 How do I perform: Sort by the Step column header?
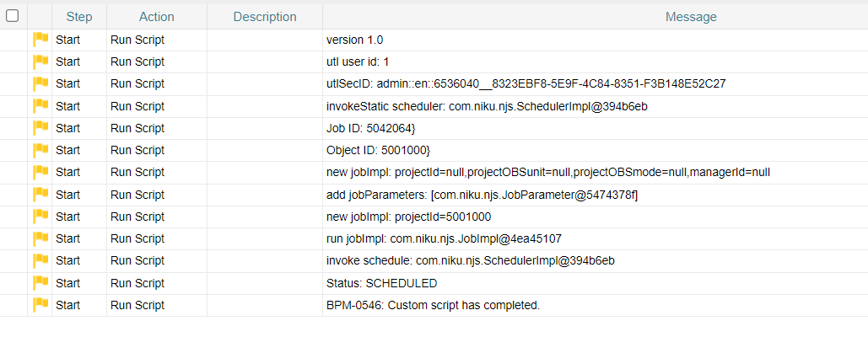tap(79, 17)
